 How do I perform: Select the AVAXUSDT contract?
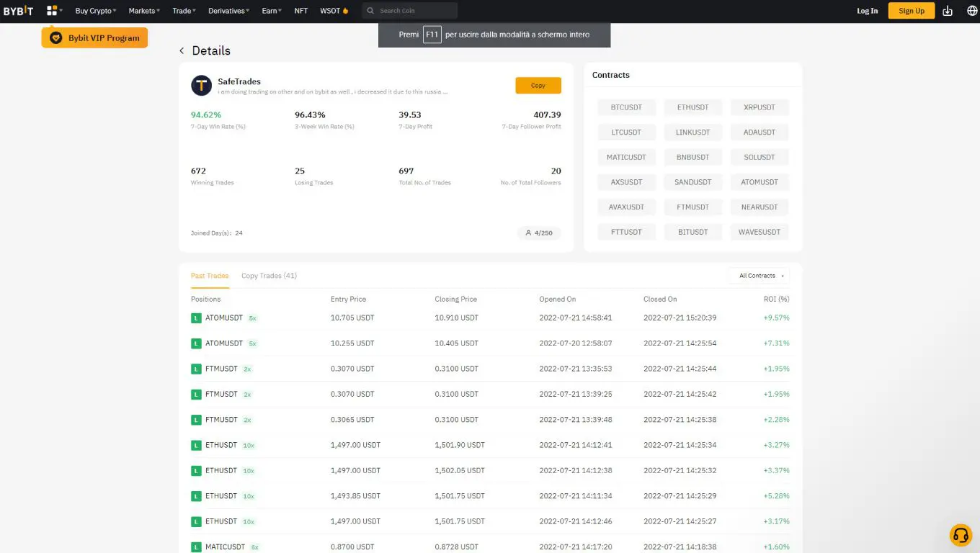(626, 207)
